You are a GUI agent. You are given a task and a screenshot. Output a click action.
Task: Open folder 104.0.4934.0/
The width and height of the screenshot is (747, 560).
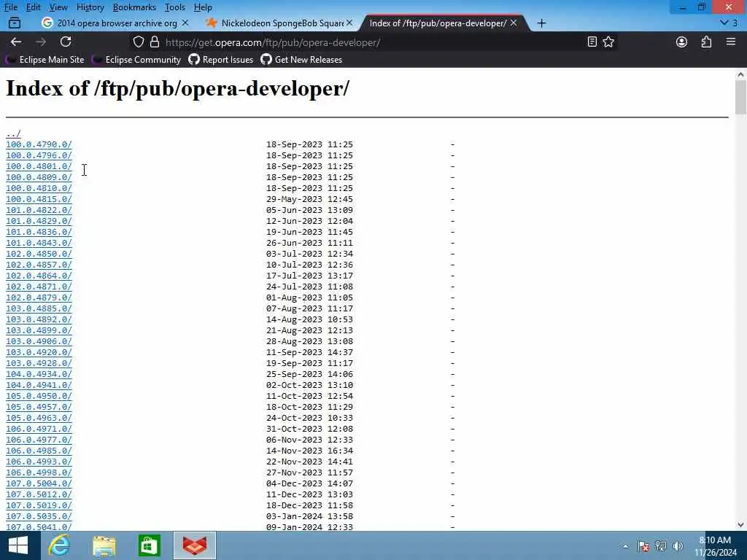click(39, 374)
